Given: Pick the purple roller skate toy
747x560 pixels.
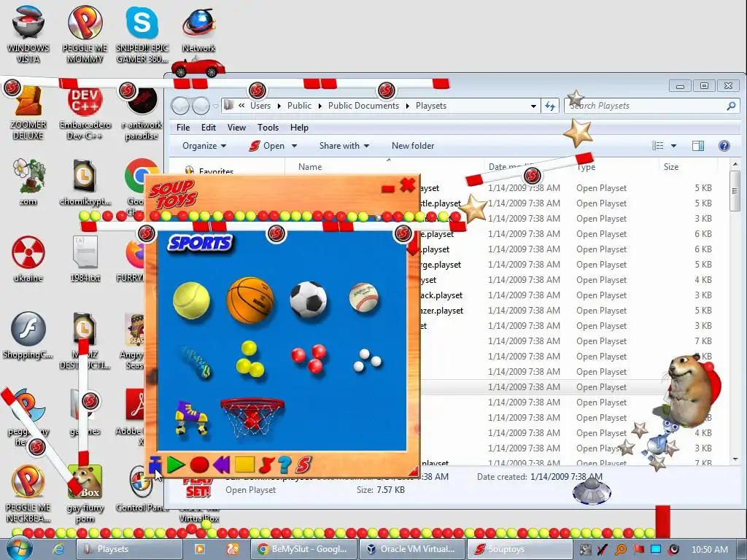Looking at the screenshot, I should tap(191, 418).
